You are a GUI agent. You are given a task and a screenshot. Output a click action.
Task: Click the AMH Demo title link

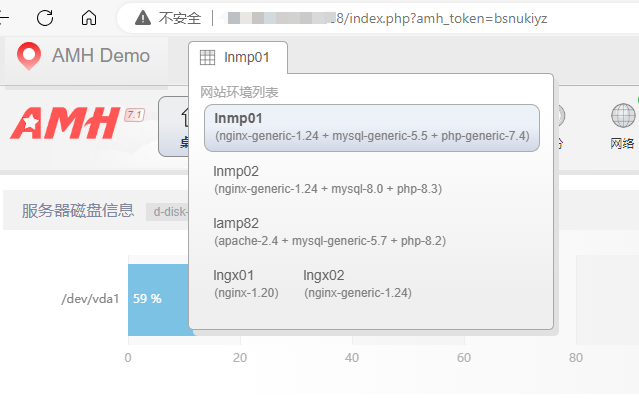[101, 55]
